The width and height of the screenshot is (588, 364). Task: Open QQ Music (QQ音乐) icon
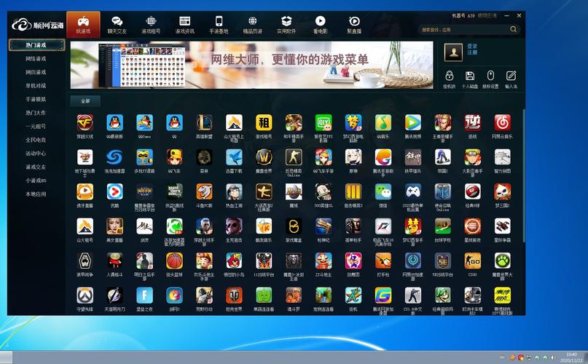pos(383,122)
